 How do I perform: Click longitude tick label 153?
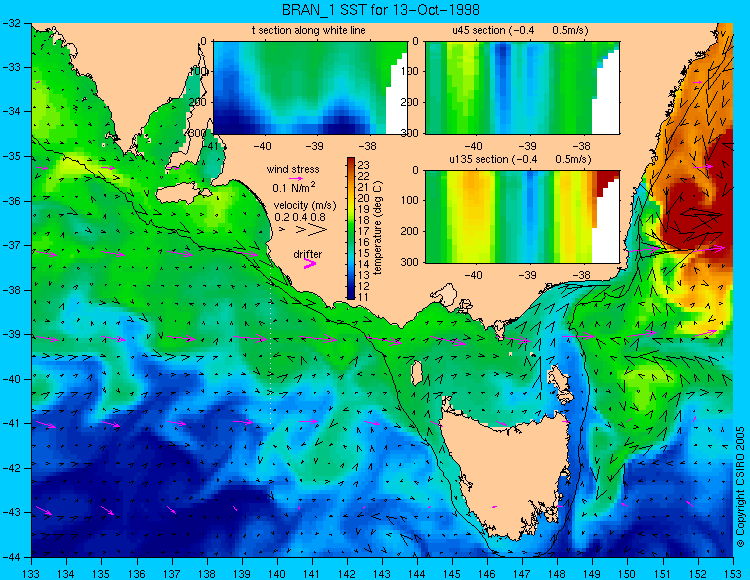pyautogui.click(x=733, y=573)
